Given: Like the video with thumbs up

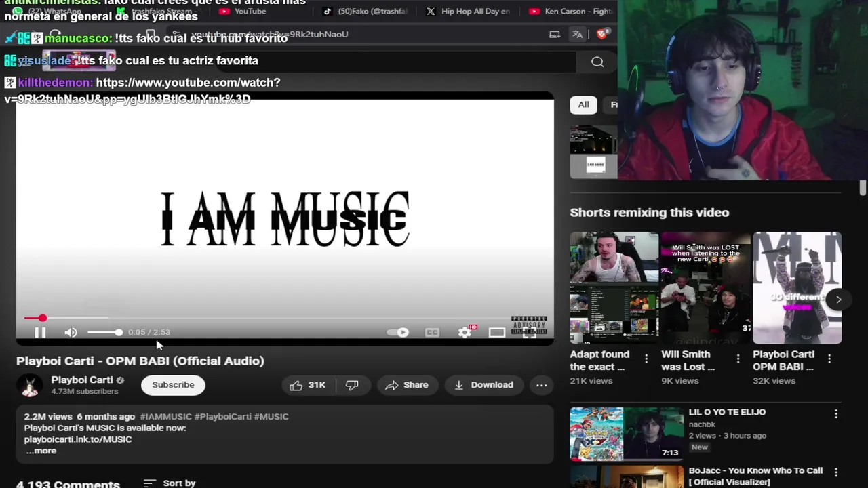Looking at the screenshot, I should click(308, 385).
